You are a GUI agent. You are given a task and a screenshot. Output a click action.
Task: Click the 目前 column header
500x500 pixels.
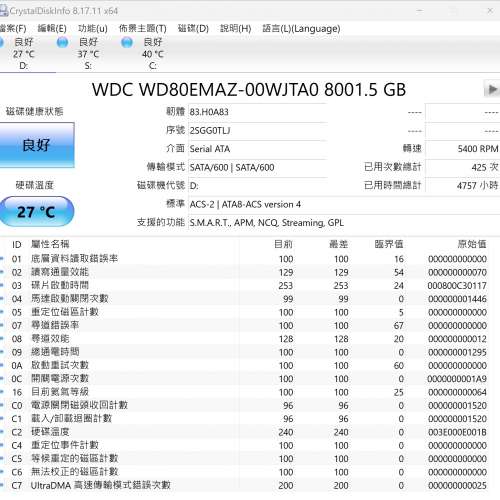[283, 244]
